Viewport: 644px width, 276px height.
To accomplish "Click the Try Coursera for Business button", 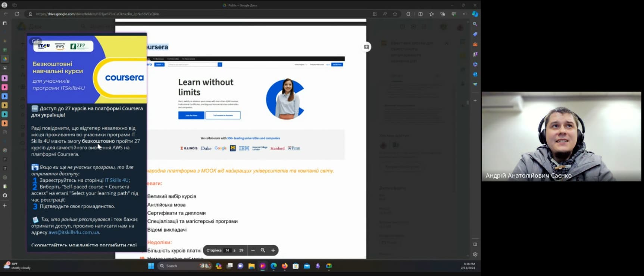I will click(223, 115).
